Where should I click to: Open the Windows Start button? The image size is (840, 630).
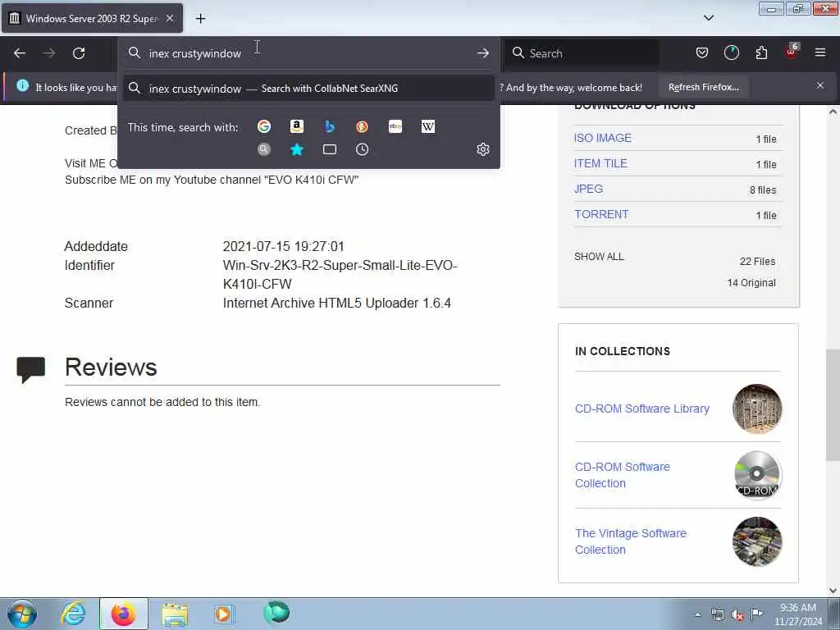click(x=22, y=614)
